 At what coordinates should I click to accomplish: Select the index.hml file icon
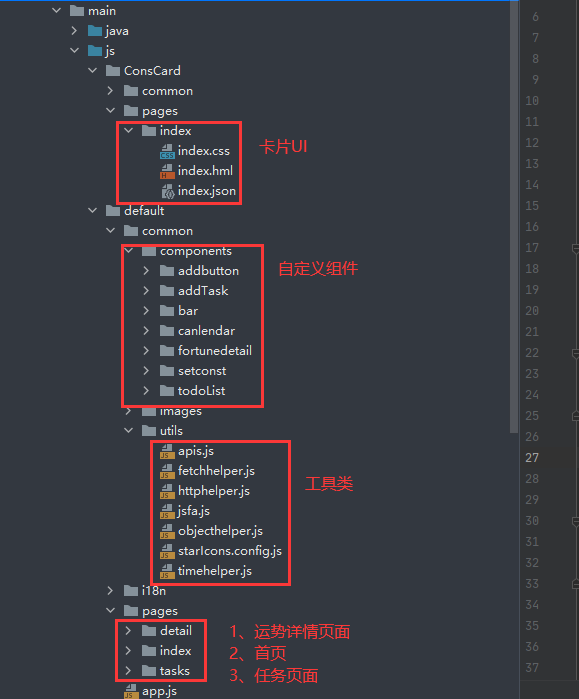tap(167, 172)
